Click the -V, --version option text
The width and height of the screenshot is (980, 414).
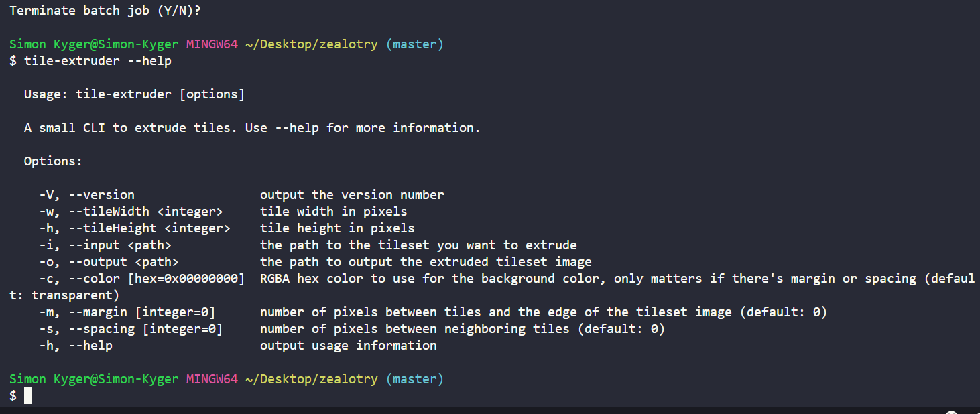(x=86, y=195)
